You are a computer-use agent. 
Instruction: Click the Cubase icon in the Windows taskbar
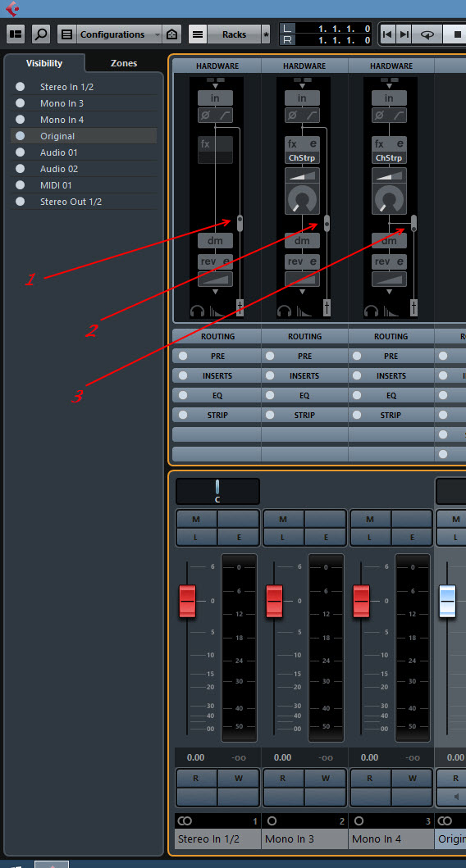click(52, 864)
